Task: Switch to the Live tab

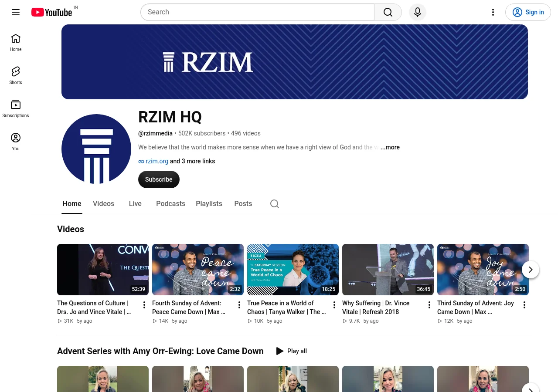Action: 135,204
